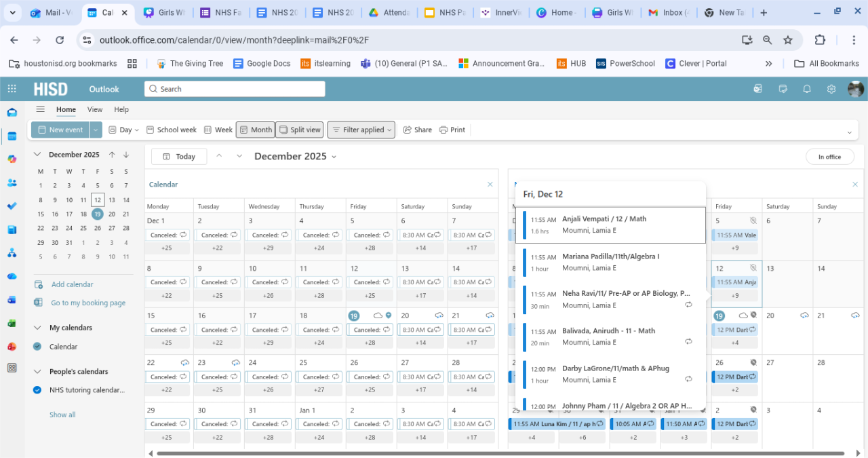This screenshot has height=458, width=868.
Task: Open notifications bell in Outlook header
Action: pyautogui.click(x=807, y=89)
